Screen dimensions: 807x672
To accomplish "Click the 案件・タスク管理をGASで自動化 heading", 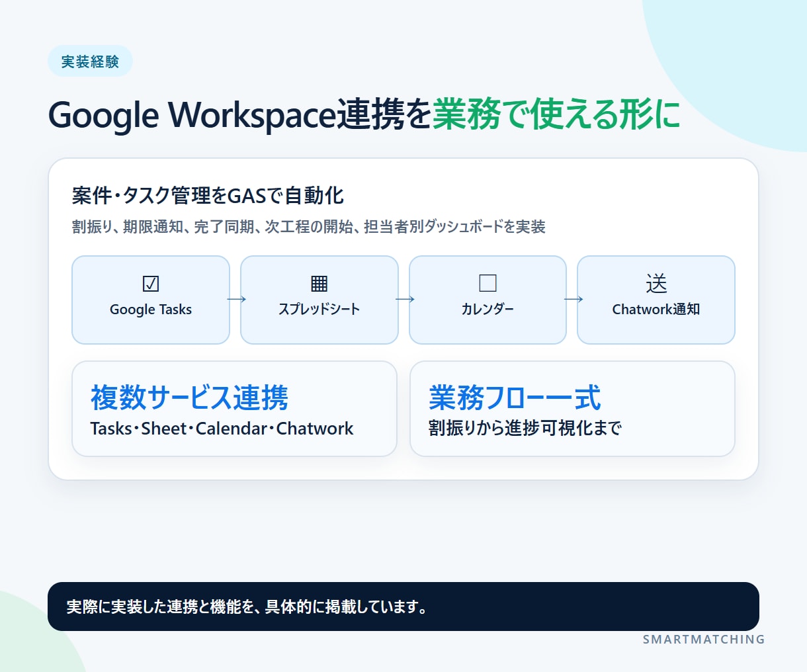I will coord(208,196).
